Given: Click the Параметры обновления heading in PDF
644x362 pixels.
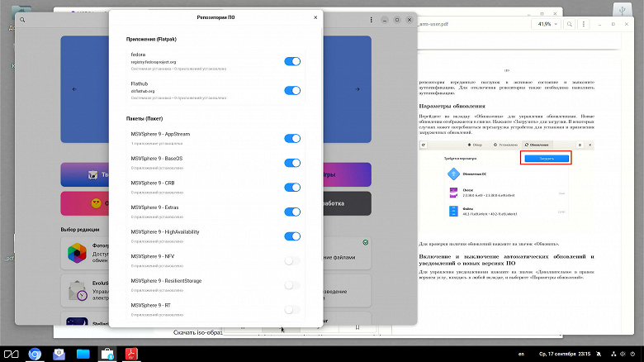Looking at the screenshot, I should point(452,106).
